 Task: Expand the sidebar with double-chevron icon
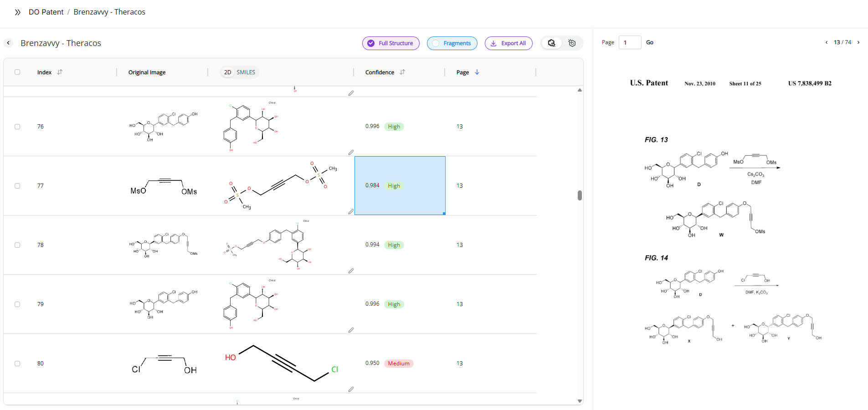[17, 12]
